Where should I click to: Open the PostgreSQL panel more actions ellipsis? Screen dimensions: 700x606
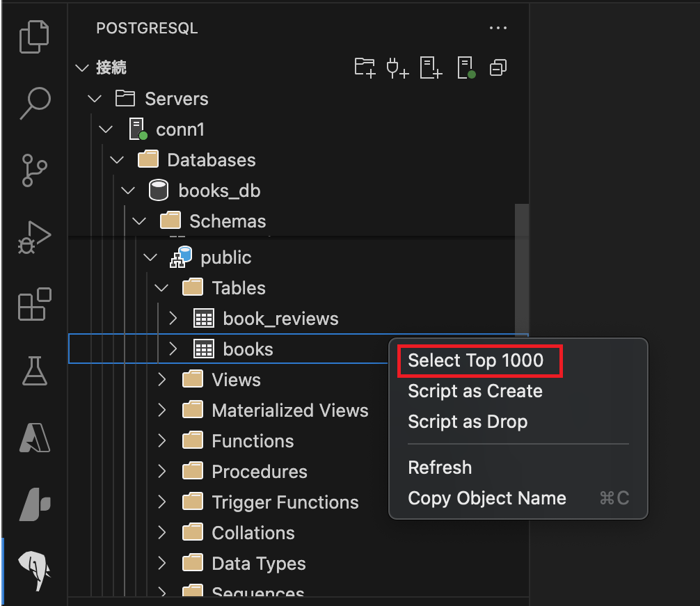pyautogui.click(x=498, y=28)
